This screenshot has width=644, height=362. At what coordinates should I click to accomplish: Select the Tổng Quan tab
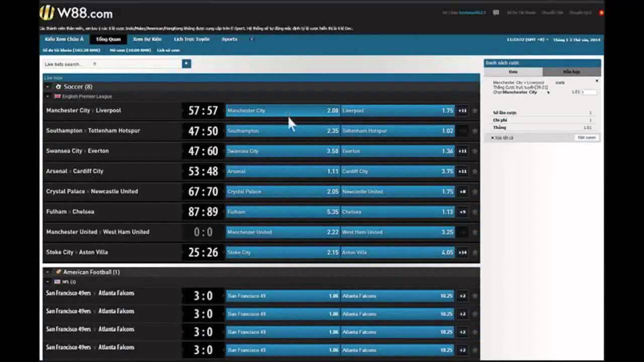coord(108,39)
